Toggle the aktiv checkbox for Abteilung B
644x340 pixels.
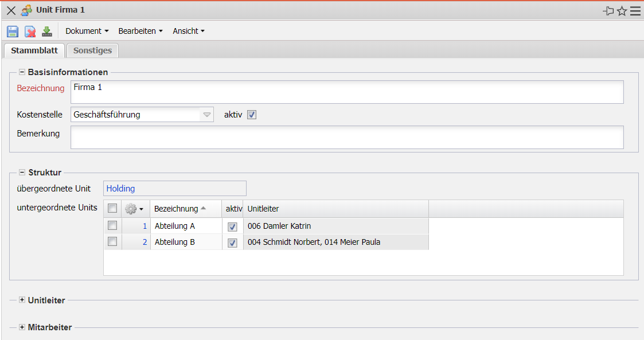[x=232, y=243]
